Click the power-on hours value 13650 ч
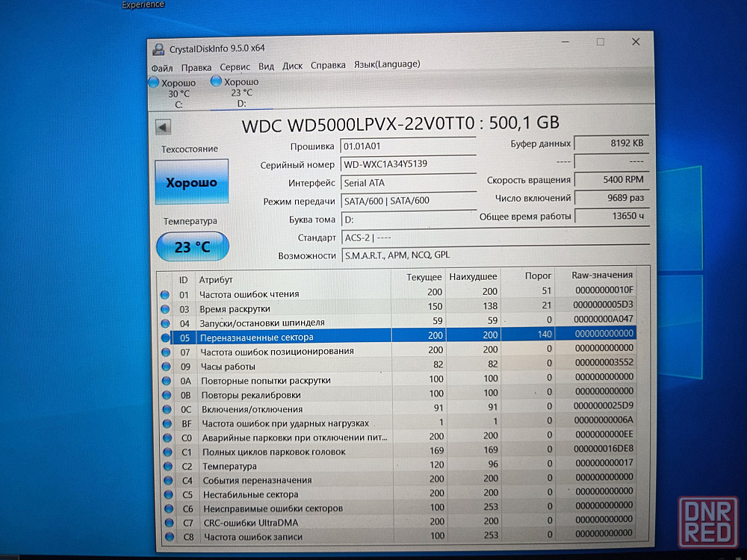The image size is (747, 560). click(612, 216)
